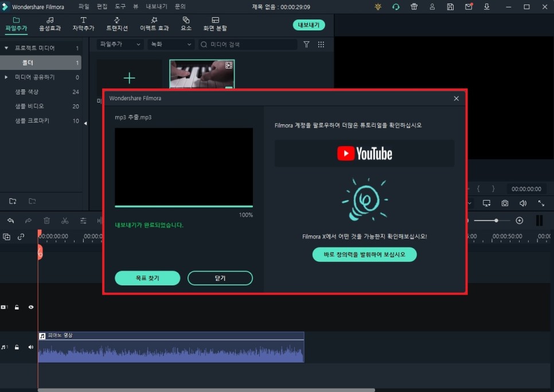554x392 pixels.
Task: Select the 피아노 영상 audio clip
Action: click(171, 347)
